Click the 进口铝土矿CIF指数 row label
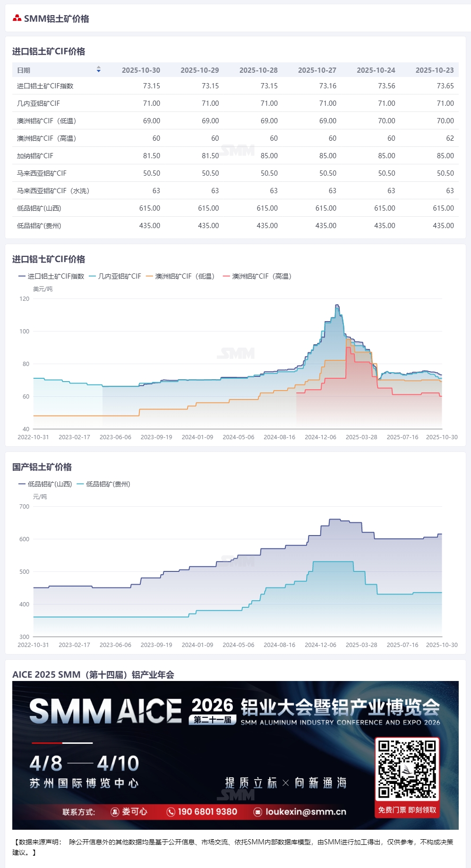The image size is (471, 868). click(45, 86)
